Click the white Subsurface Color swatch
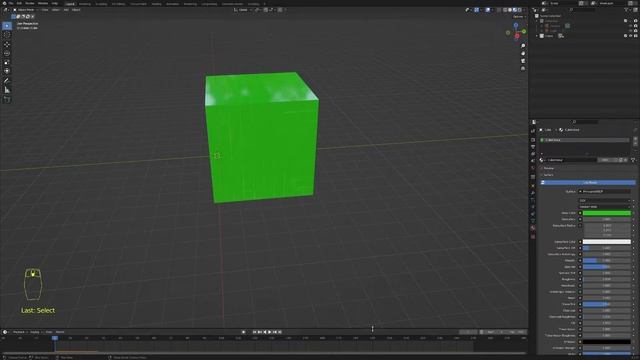 pyautogui.click(x=607, y=242)
